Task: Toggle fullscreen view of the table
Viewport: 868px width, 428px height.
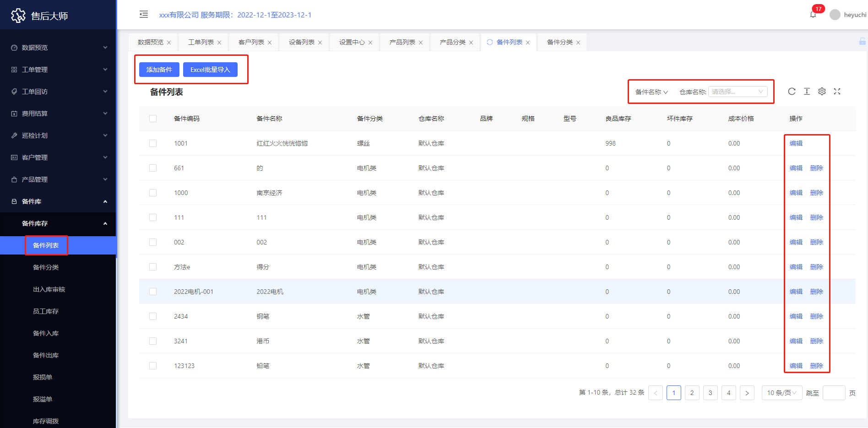Action: [837, 92]
